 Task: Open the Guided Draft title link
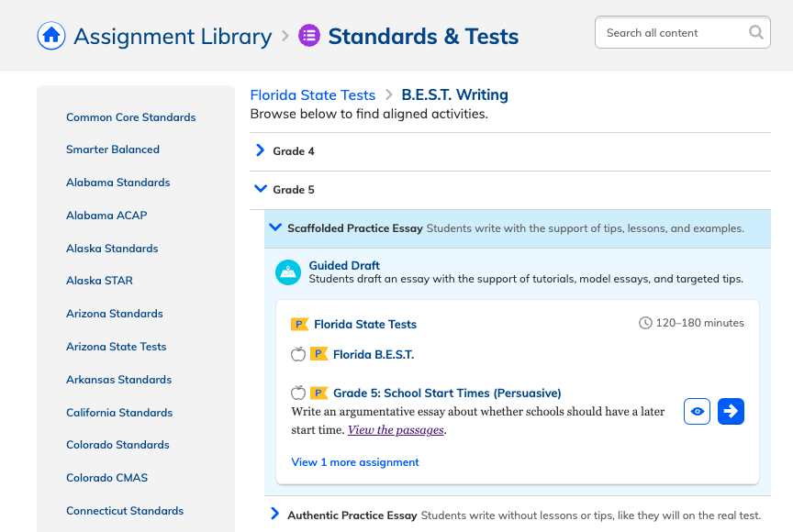(x=344, y=265)
